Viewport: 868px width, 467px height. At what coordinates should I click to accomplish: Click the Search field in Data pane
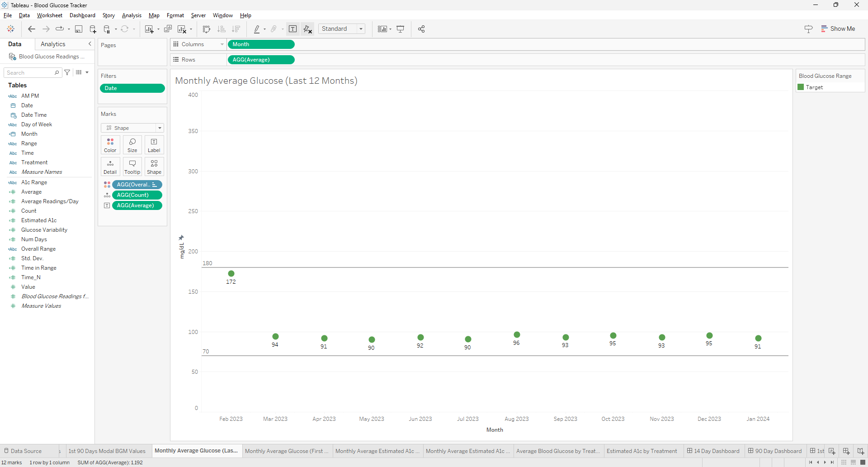click(x=30, y=73)
